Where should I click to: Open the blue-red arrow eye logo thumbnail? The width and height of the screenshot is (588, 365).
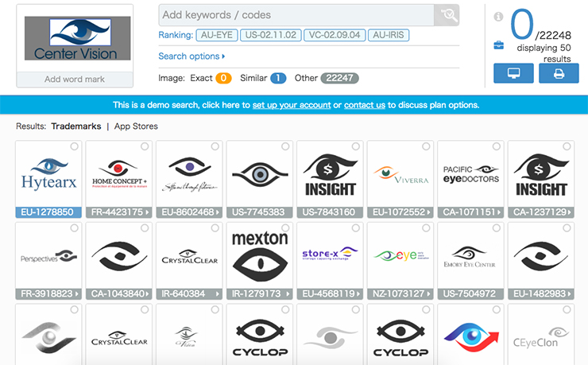pos(471,336)
